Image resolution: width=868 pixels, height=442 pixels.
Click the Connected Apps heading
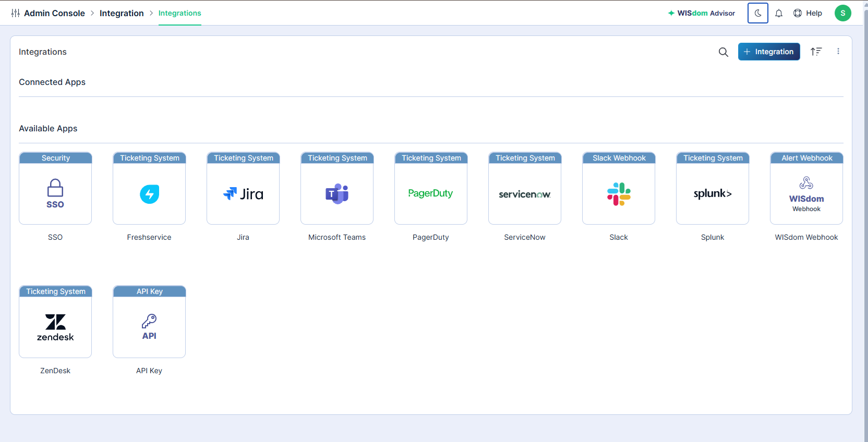coord(52,82)
